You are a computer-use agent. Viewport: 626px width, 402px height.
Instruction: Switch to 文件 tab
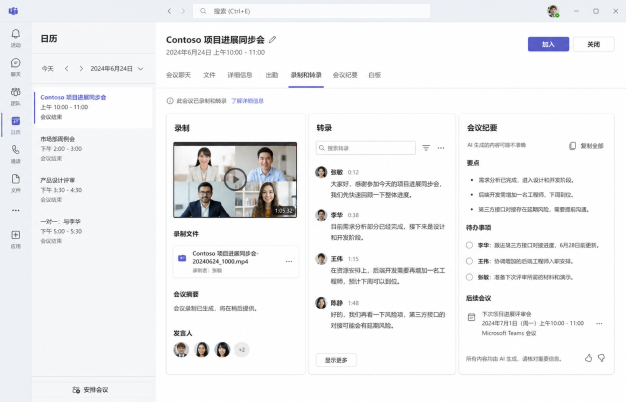[209, 75]
